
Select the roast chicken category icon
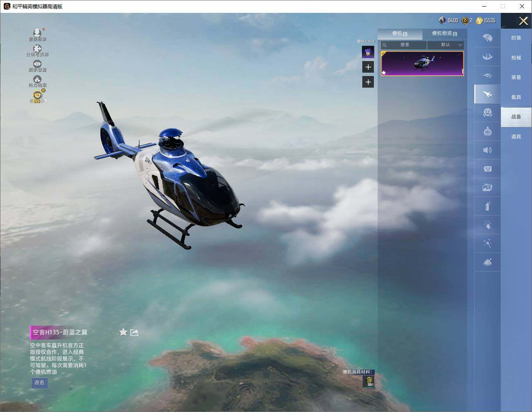point(488,262)
